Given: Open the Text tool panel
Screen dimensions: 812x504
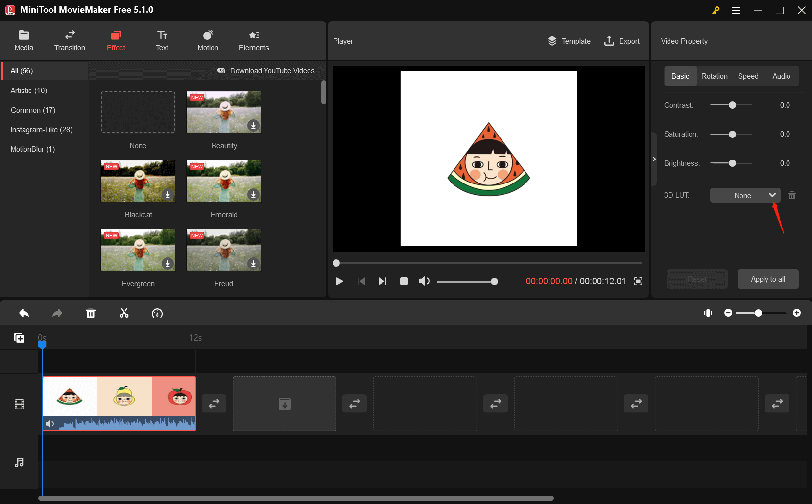Looking at the screenshot, I should [162, 40].
